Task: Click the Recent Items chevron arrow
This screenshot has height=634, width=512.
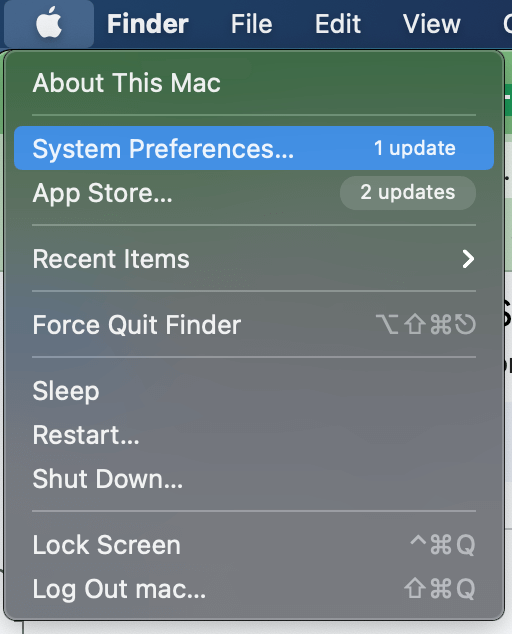Action: pos(468,259)
